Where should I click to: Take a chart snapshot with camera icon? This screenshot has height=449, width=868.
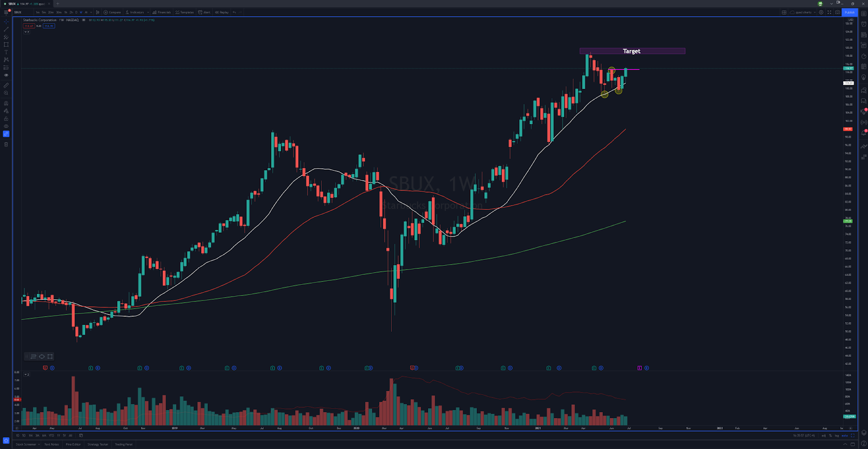point(838,12)
